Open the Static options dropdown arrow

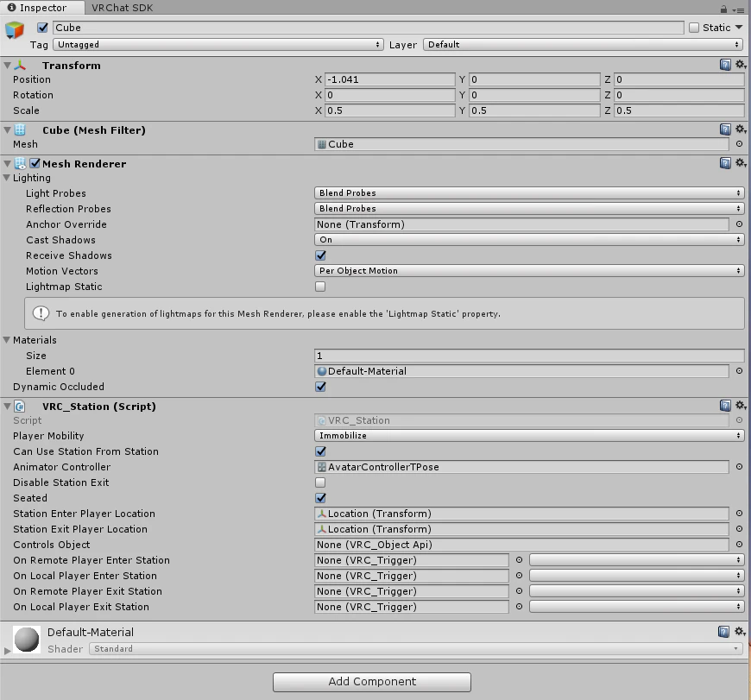tap(739, 28)
